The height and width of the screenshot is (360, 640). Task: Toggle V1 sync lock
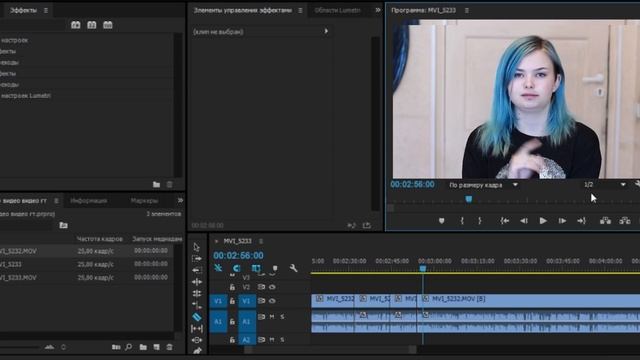261,301
